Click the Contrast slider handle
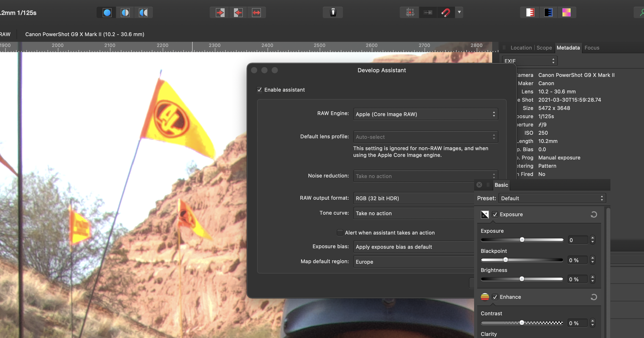Screen dimensions: 644x338 (x=522, y=323)
